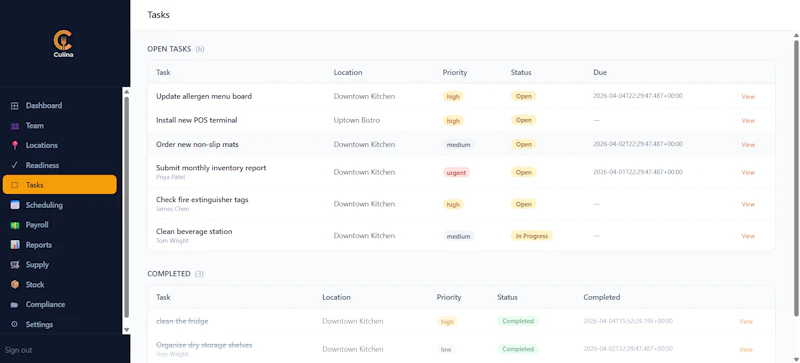This screenshot has width=800, height=363.
Task: Click assignee James Chen
Action: [172, 209]
